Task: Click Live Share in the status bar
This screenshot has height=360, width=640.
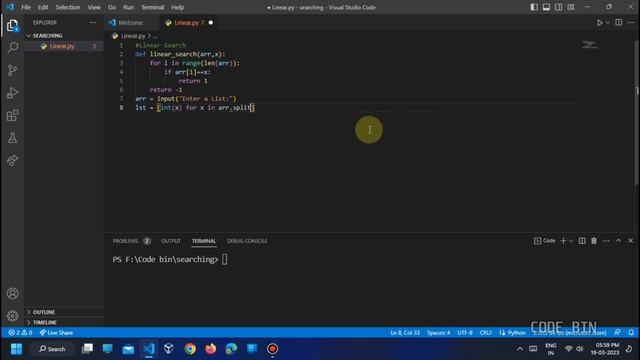Action: 56,333
